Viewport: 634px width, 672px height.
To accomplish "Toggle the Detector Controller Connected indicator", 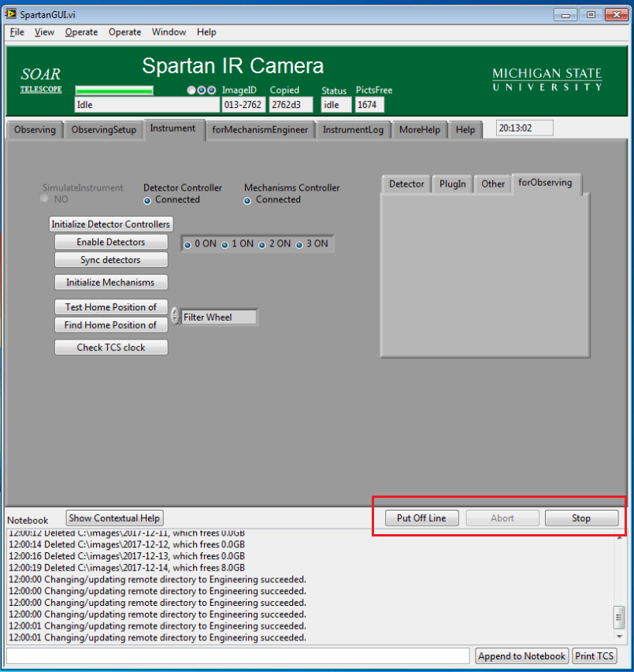I will 147,201.
